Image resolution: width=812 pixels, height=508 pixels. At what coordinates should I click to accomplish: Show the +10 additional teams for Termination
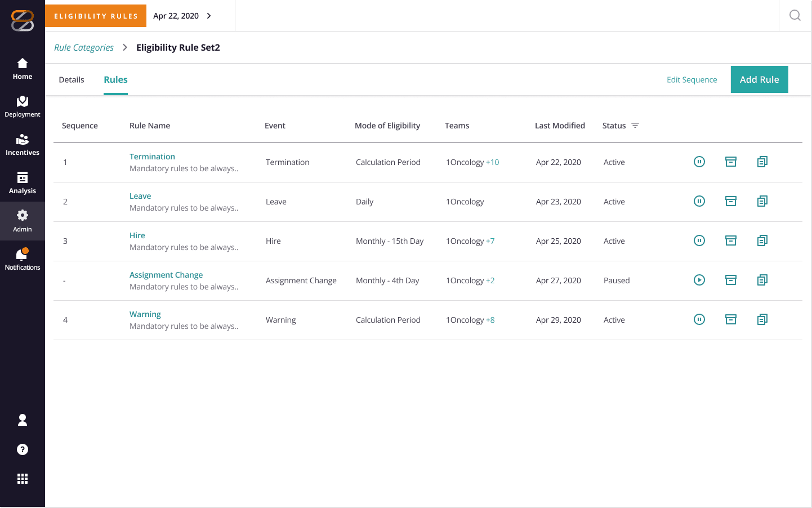[x=493, y=162]
